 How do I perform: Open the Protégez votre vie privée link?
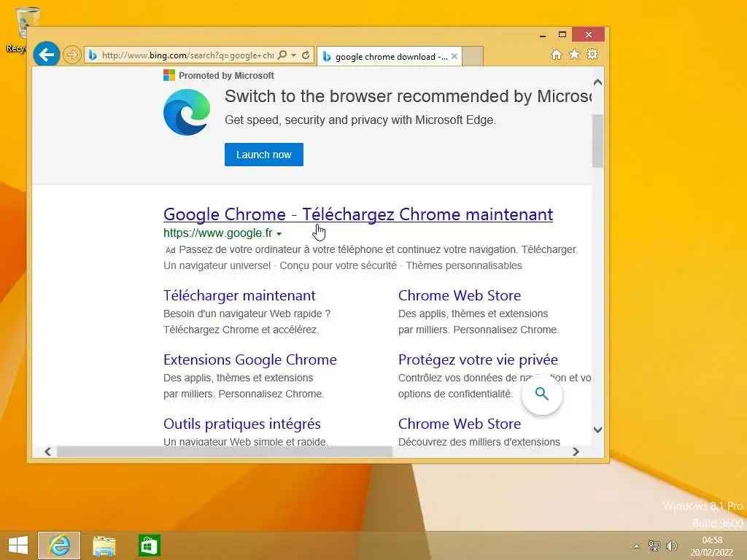pos(478,359)
